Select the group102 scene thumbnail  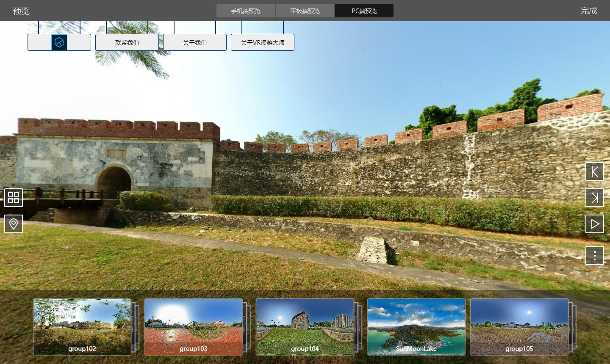(x=82, y=327)
